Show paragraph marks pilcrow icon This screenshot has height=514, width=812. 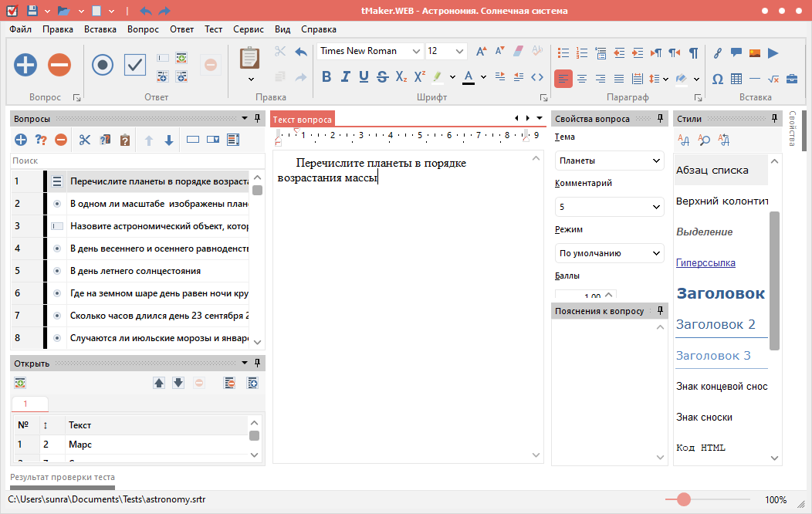693,52
